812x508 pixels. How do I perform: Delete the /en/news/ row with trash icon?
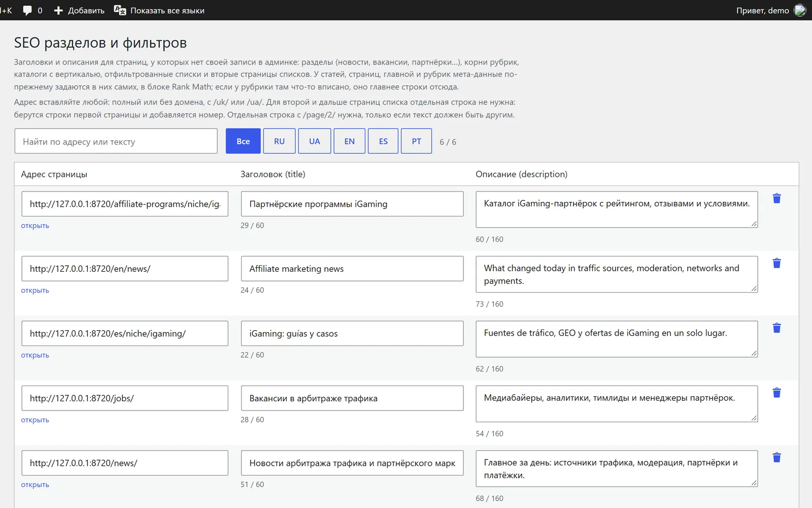click(776, 263)
